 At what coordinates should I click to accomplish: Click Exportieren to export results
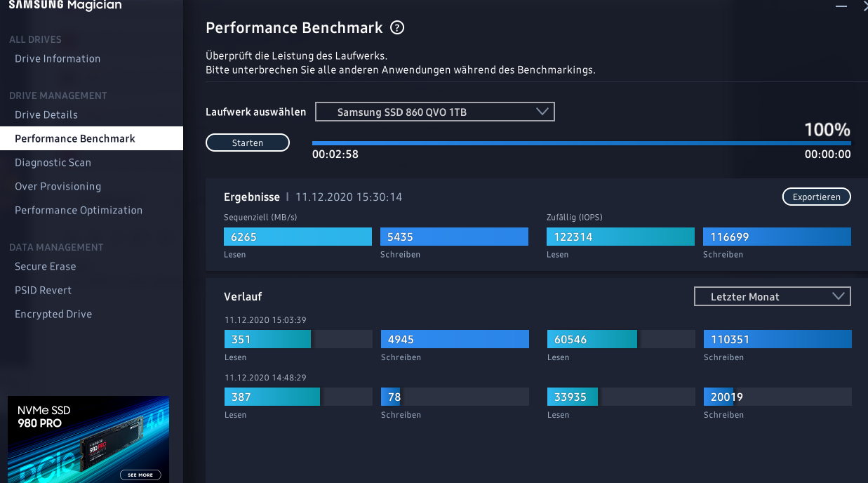pyautogui.click(x=816, y=197)
